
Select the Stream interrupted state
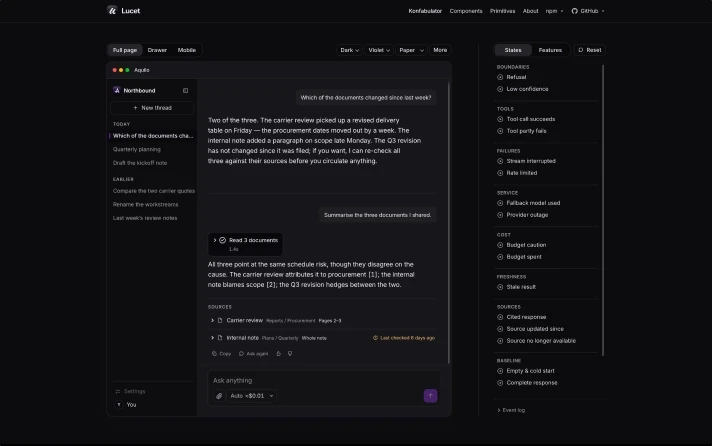click(x=526, y=161)
